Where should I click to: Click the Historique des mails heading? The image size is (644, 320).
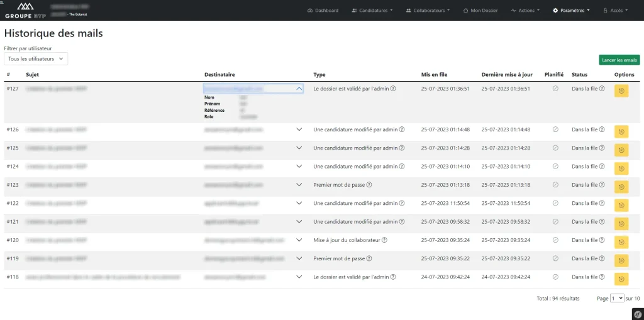click(53, 33)
